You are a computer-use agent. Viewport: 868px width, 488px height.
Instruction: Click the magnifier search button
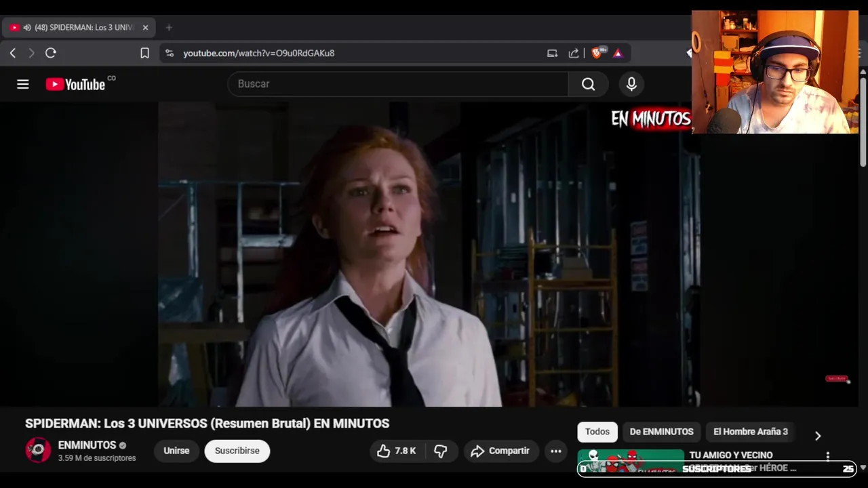[x=588, y=84]
